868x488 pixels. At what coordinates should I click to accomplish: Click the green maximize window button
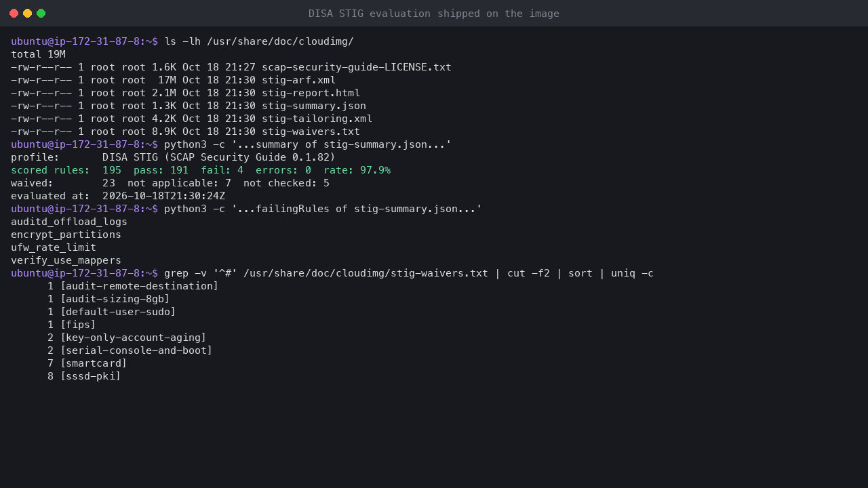(41, 13)
